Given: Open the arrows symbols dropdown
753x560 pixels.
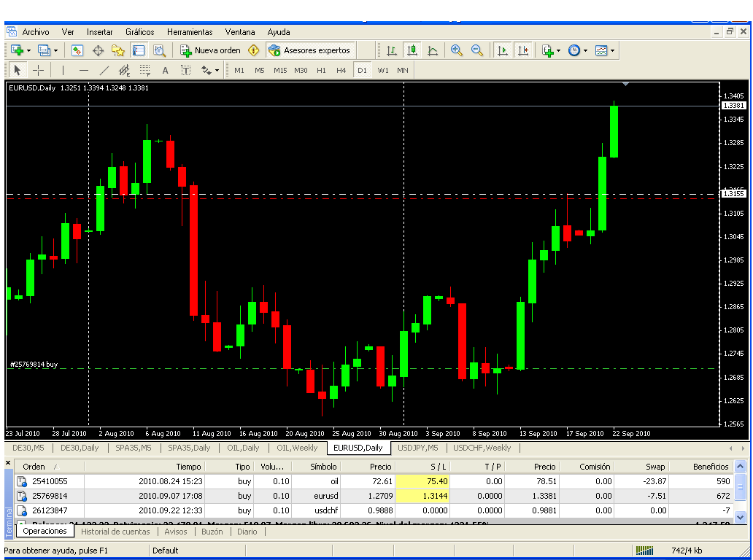Looking at the screenshot, I should pos(209,70).
